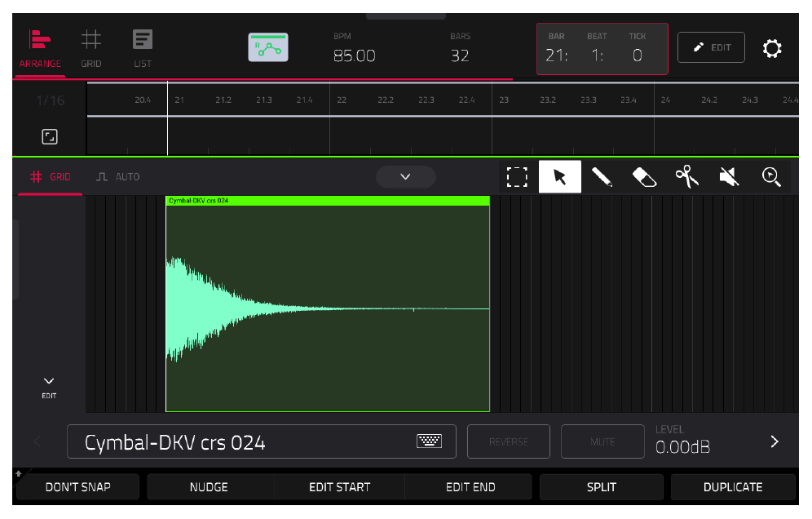Jump to bar 23 on timeline ruler
This screenshot has height=519, width=812.
coord(504,100)
